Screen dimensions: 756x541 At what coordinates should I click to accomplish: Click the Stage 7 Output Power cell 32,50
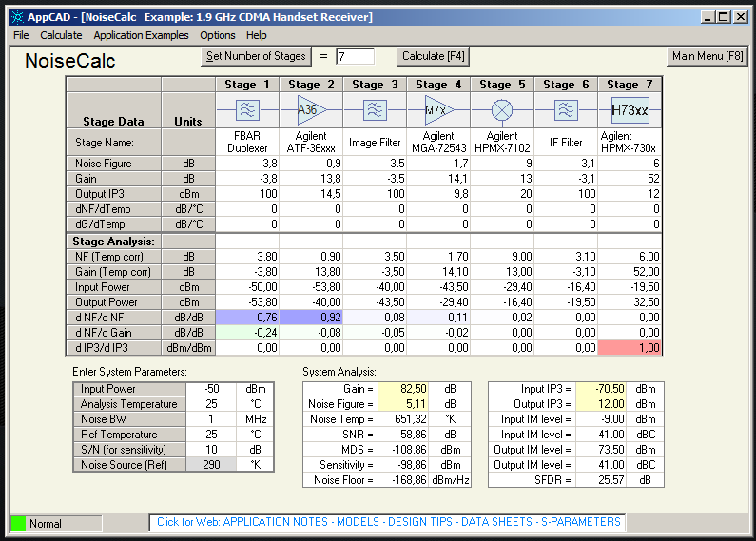[630, 302]
